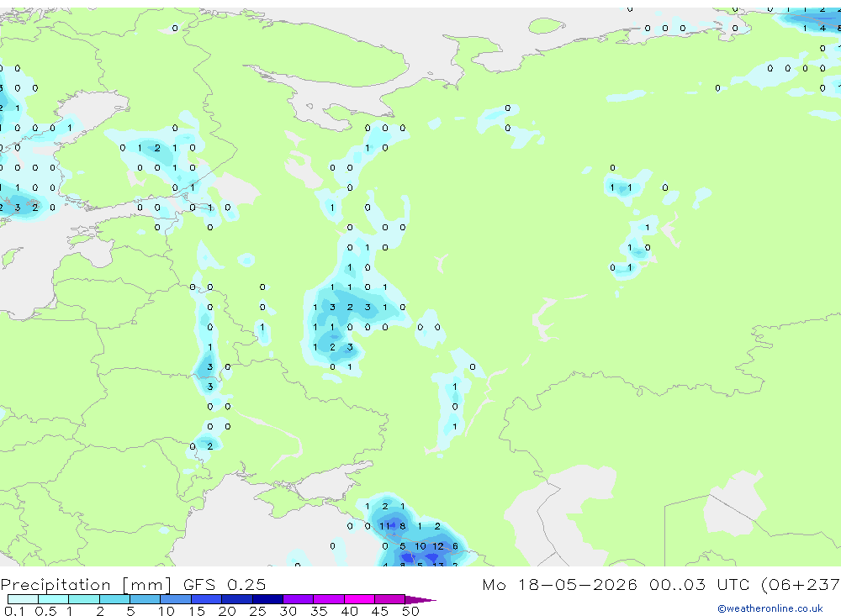
Task: Click the "Mo 18-05-2026" date text
Action: click(559, 584)
